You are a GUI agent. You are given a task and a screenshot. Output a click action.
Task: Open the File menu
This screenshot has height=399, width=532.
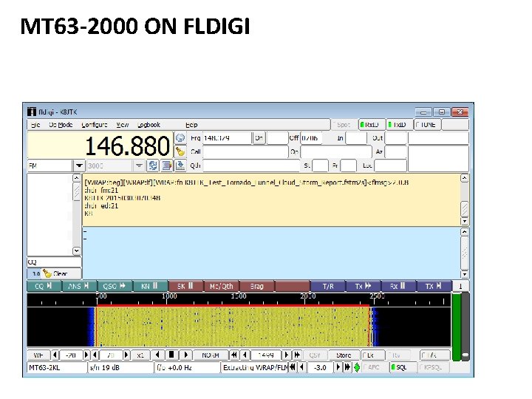pos(35,125)
